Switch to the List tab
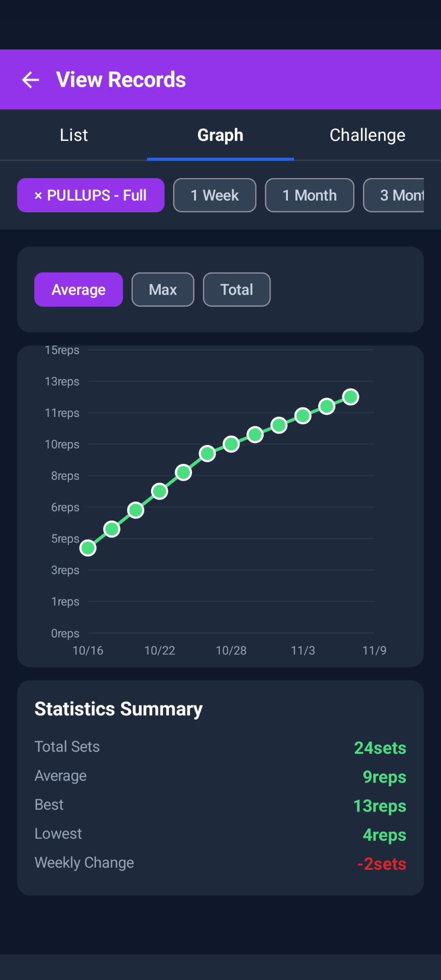441x980 pixels. click(x=73, y=135)
